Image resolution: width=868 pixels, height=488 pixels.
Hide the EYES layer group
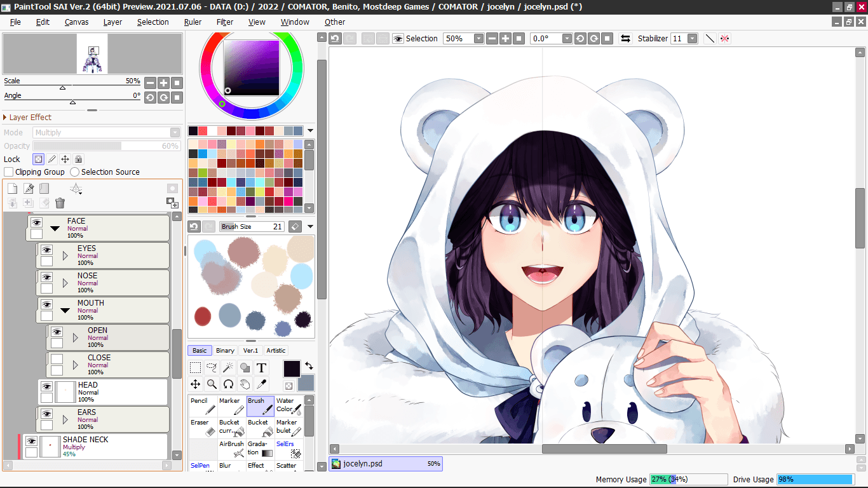[x=46, y=250]
